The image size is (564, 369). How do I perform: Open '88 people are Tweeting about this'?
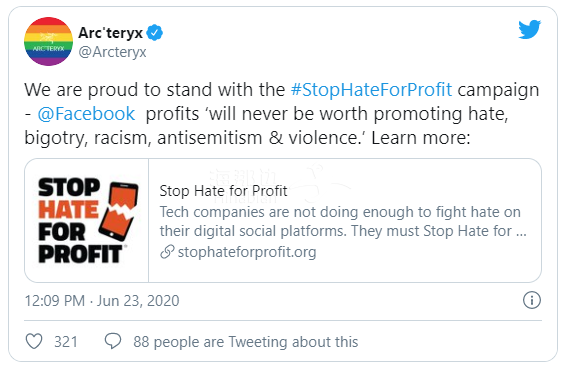(x=246, y=342)
